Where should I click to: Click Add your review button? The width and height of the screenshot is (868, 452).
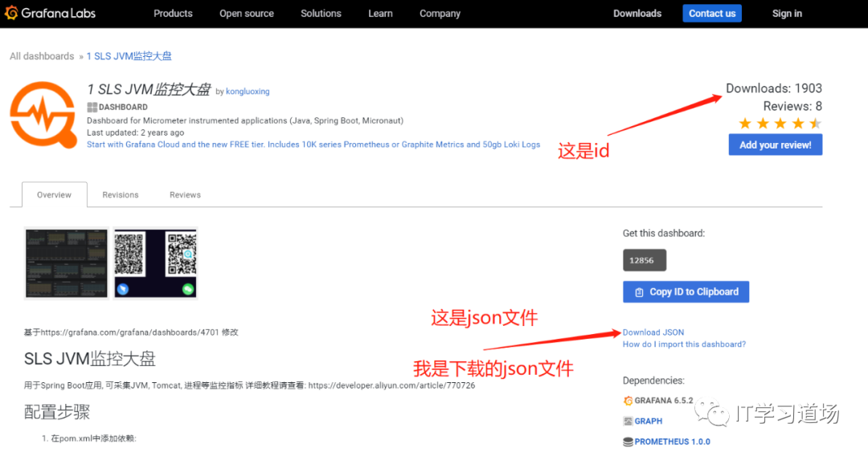coord(775,145)
